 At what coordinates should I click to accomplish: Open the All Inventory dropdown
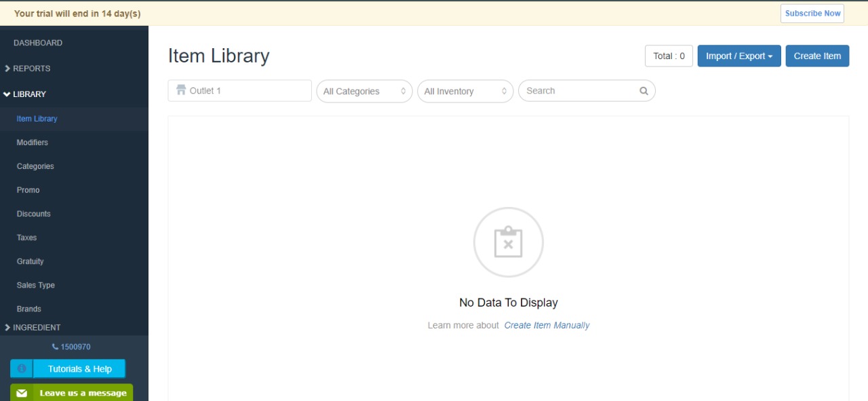465,91
